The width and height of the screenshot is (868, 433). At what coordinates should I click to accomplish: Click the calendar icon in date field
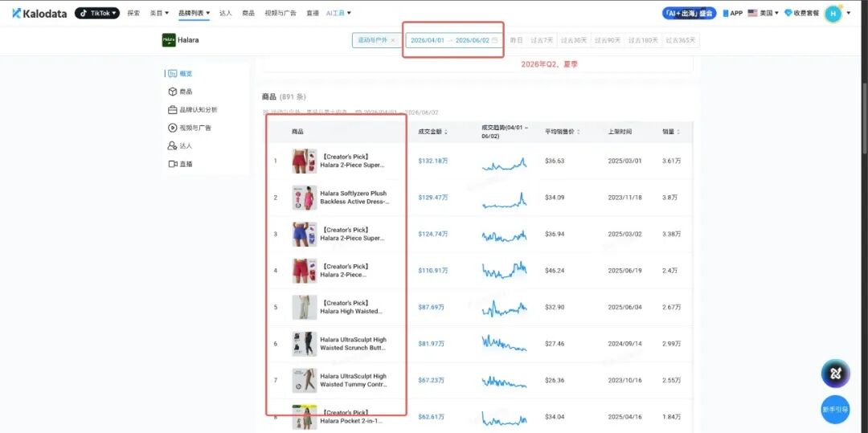pos(494,40)
